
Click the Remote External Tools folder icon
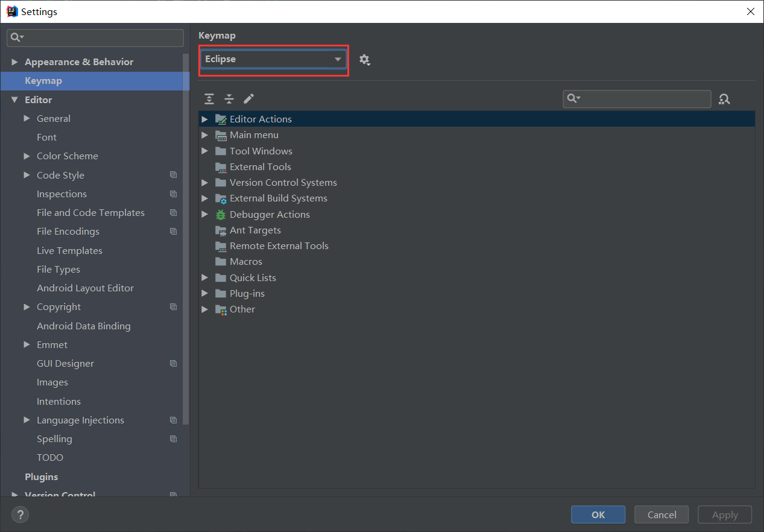coord(221,246)
